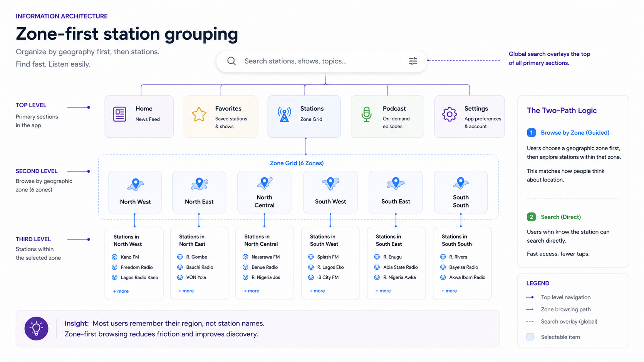The width and height of the screenshot is (644, 362).
Task: Click the search magnifier icon
Action: click(x=231, y=61)
